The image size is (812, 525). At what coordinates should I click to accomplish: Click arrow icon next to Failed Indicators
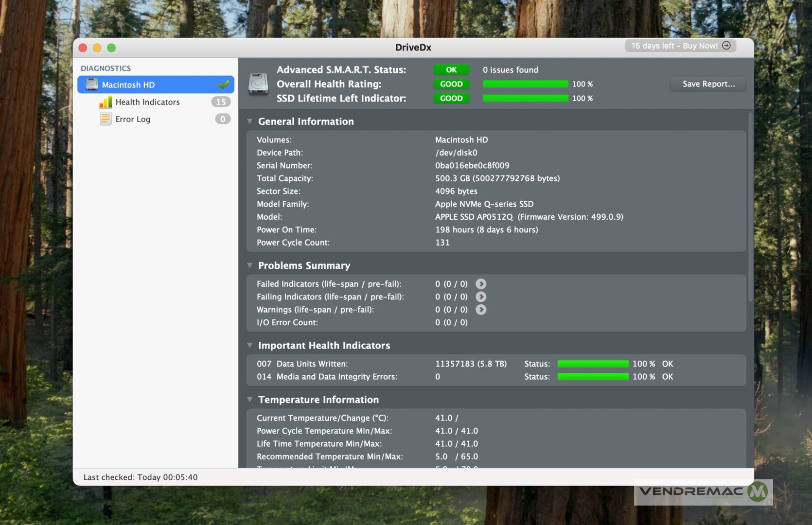[480, 284]
